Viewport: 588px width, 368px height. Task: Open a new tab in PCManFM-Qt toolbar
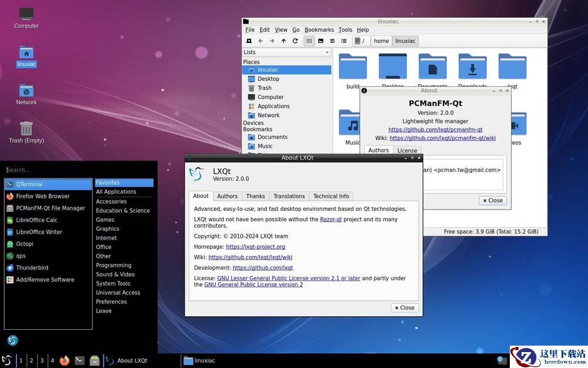click(x=249, y=41)
